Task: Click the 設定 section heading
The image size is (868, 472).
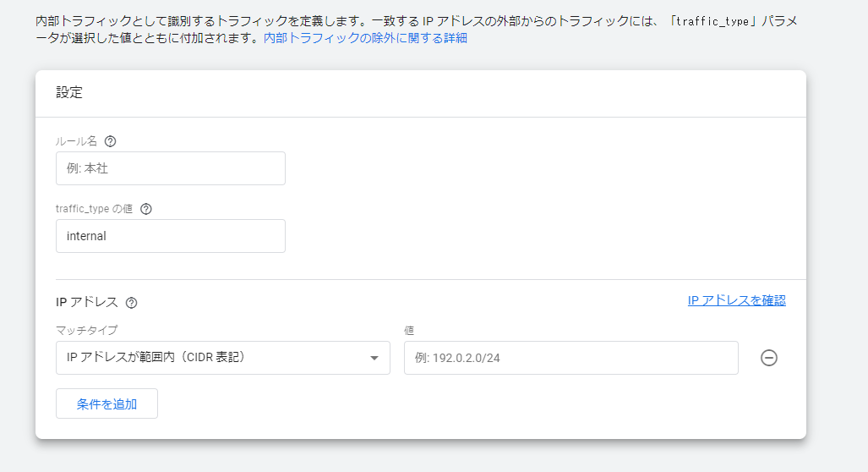Action: [x=69, y=92]
